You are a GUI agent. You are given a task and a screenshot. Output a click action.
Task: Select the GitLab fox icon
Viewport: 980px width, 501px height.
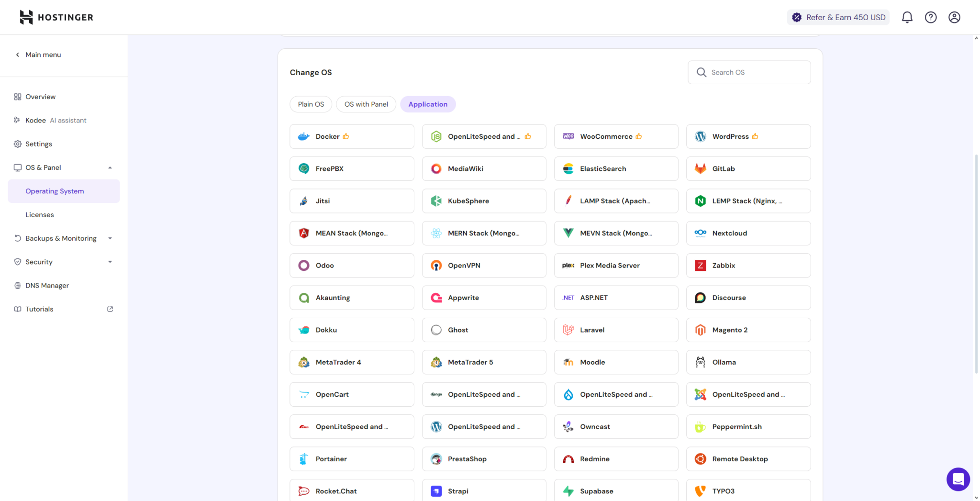700,168
